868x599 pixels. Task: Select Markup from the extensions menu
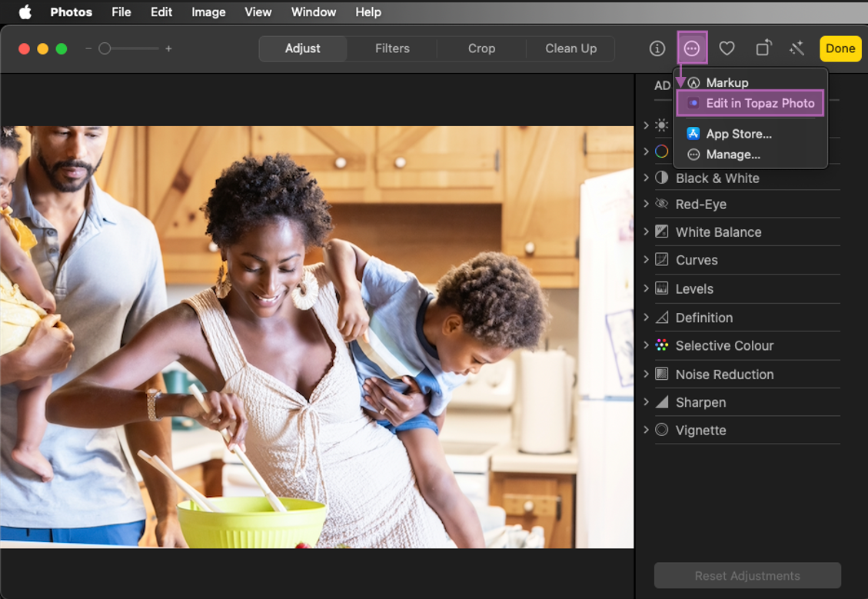pos(727,82)
